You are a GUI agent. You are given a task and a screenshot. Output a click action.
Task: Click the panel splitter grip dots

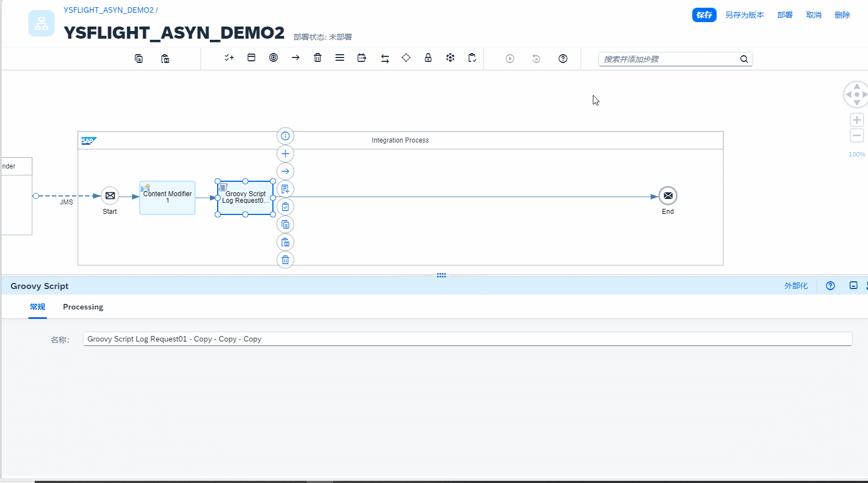pos(441,275)
